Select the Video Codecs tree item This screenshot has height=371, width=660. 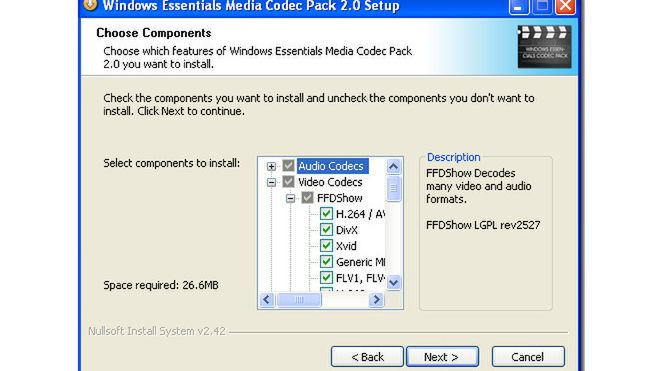click(x=330, y=182)
